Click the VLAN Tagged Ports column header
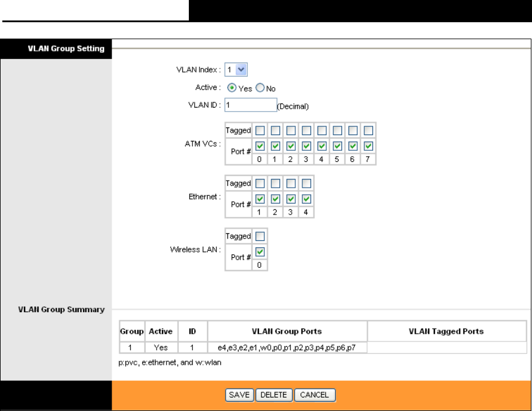 point(447,331)
